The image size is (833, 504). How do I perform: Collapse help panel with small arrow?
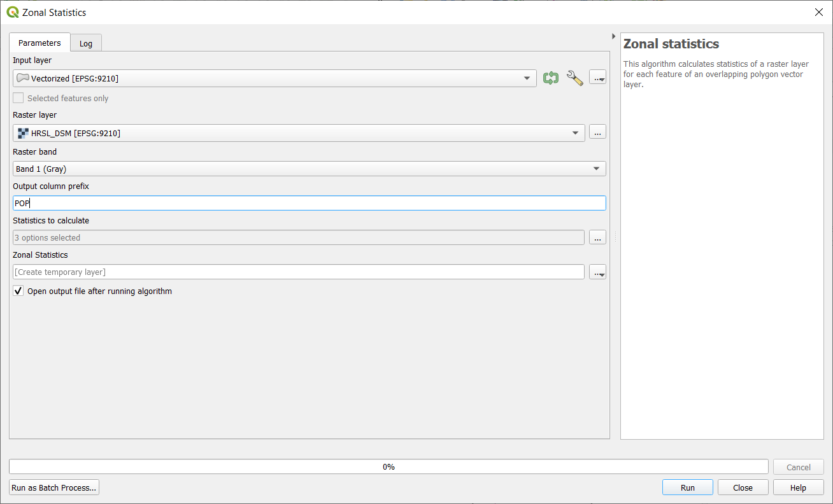click(x=613, y=36)
